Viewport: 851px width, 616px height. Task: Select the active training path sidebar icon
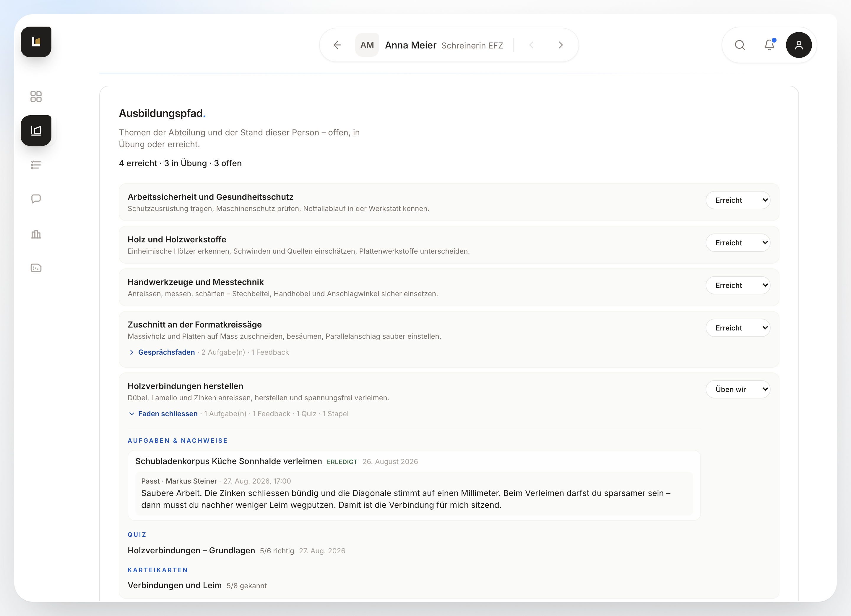click(36, 131)
